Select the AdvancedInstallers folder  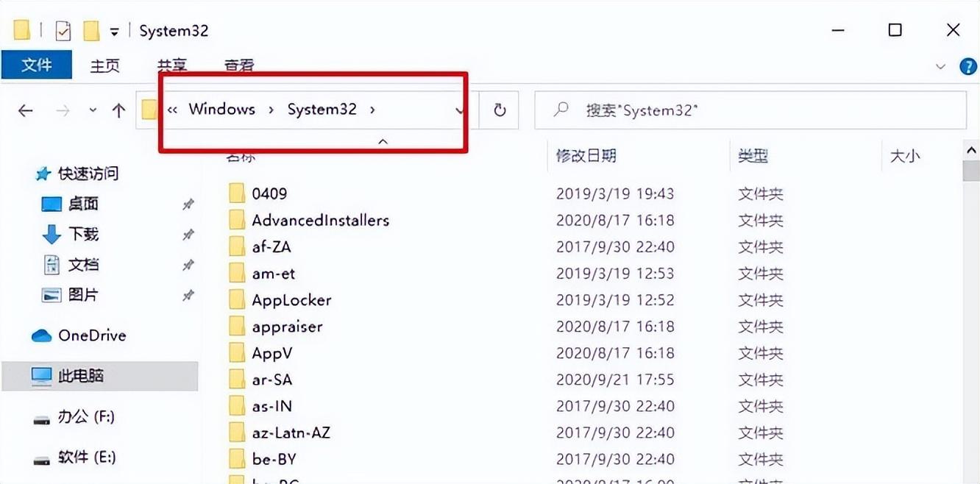[320, 221]
